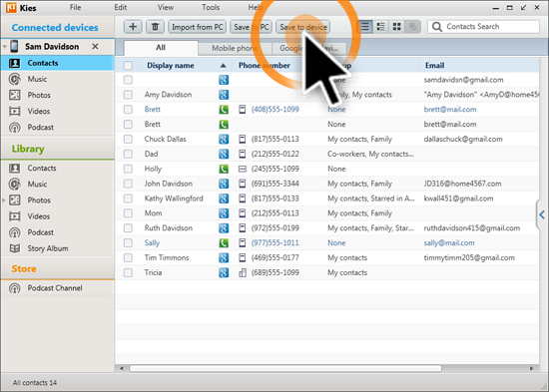Select the Mobile phone tab

click(x=235, y=48)
